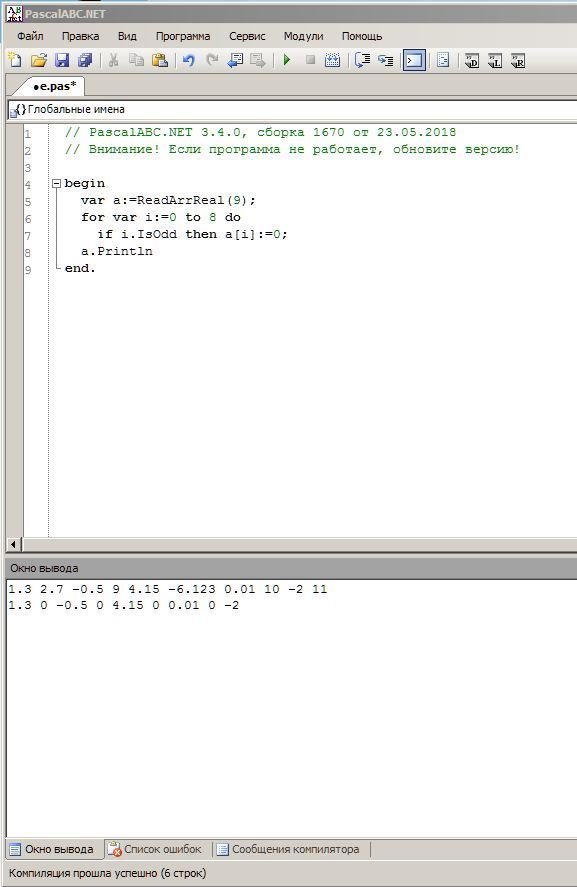The height and width of the screenshot is (887, 577).
Task: Create a new file with toolbar icon
Action: (x=15, y=60)
